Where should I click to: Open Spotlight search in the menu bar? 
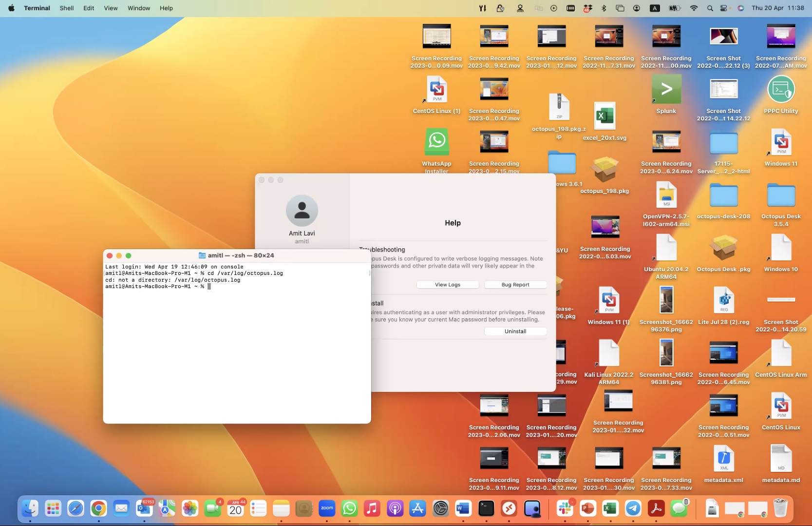[710, 8]
